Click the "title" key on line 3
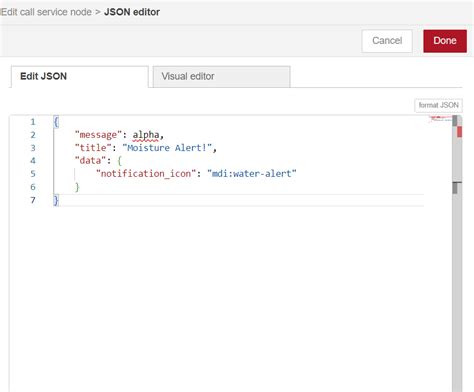474x392 pixels. tap(93, 148)
